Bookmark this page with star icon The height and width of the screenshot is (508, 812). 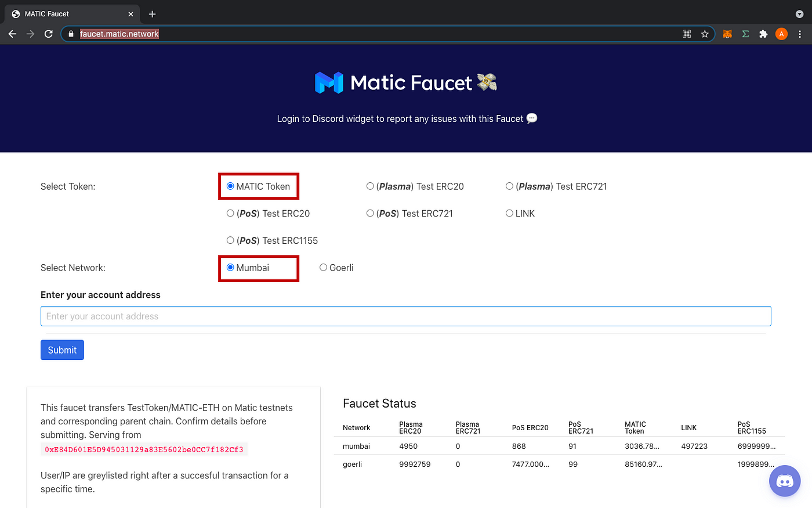tap(705, 34)
